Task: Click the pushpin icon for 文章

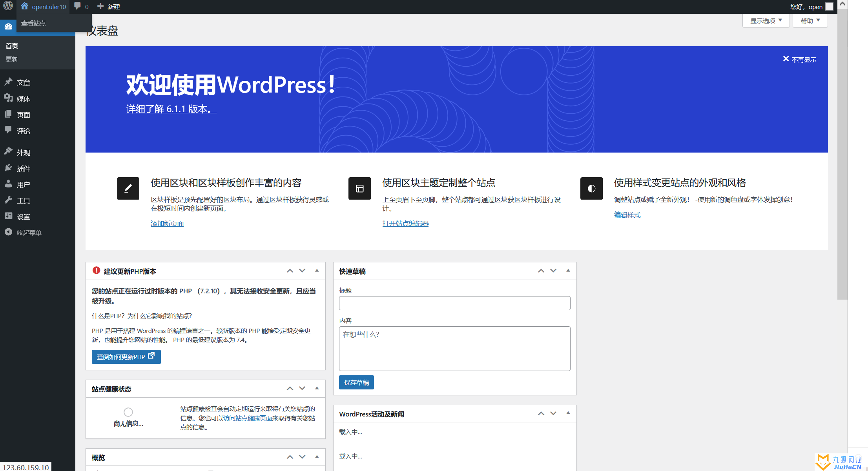Action: (8, 82)
